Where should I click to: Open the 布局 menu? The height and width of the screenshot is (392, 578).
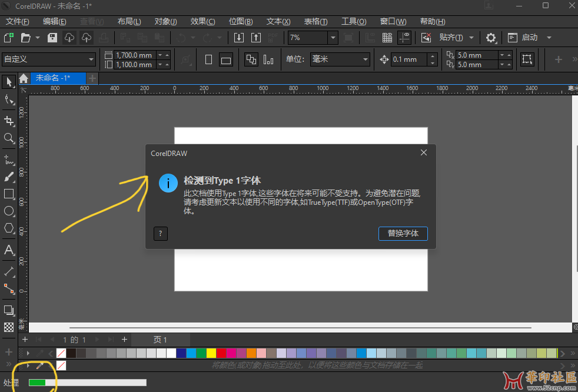point(129,21)
